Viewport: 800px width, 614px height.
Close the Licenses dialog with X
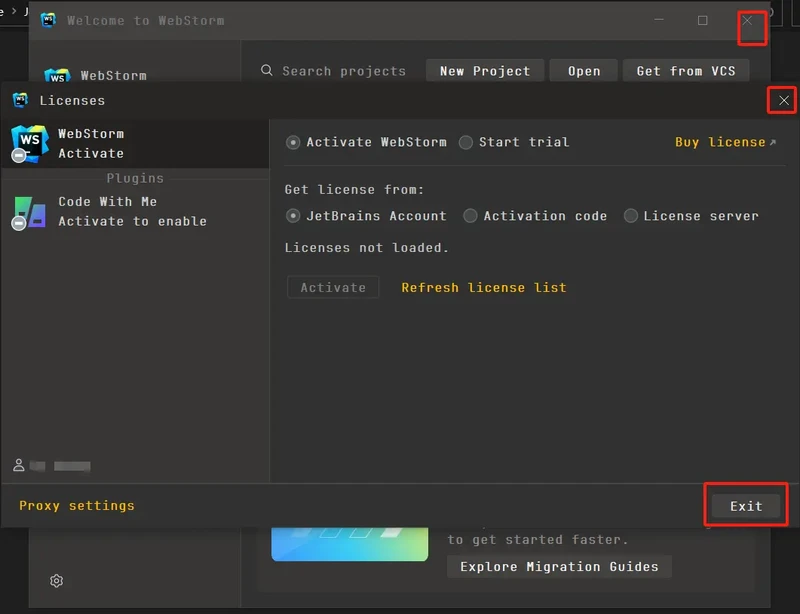[x=783, y=100]
